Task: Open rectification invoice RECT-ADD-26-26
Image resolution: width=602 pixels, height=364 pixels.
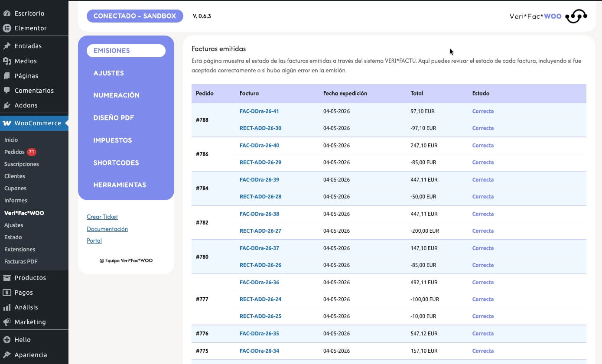Action: coord(260,265)
